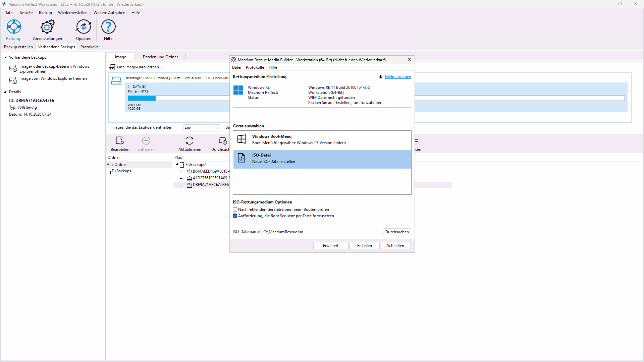
Task: Collapse the F:\Backups\ tree node
Action: coord(177,164)
